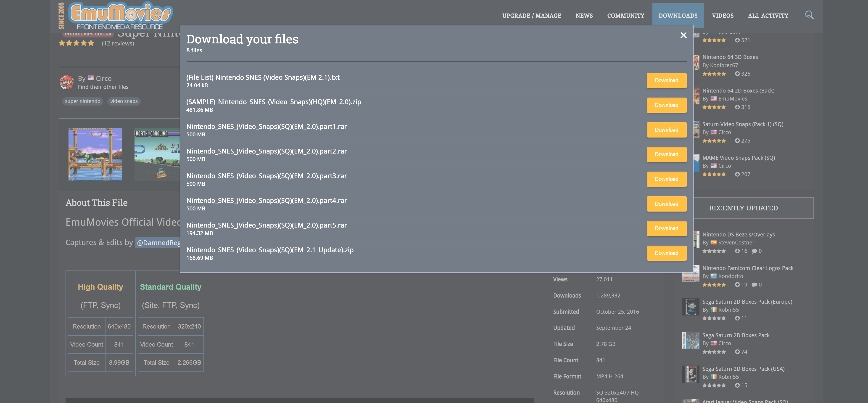The width and height of the screenshot is (868, 403).
Task: Open the Donkey Kong screenshot thumbnail
Action: point(95,154)
